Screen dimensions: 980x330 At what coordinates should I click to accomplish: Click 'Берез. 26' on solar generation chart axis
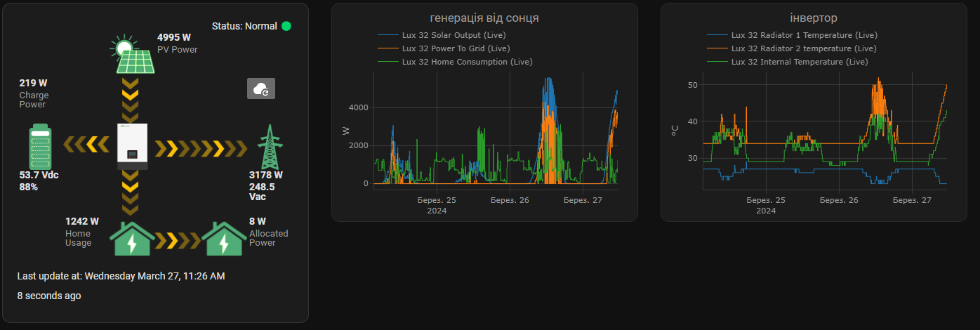pyautogui.click(x=510, y=200)
